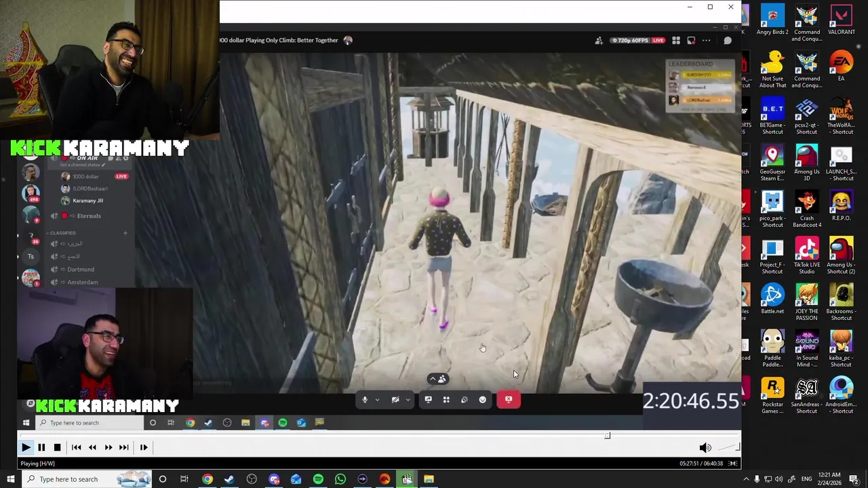The width and height of the screenshot is (868, 488).
Task: Select the kaiba_pc shortcut icon
Action: pos(841,349)
